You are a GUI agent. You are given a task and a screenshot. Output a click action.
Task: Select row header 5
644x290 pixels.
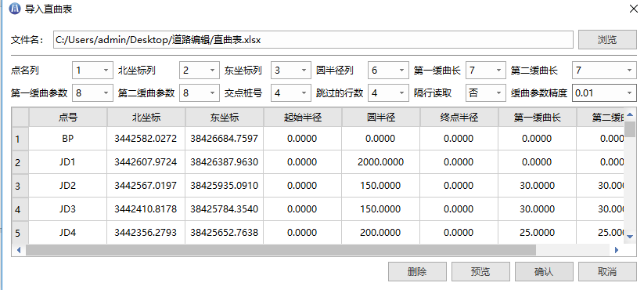tap(20, 233)
